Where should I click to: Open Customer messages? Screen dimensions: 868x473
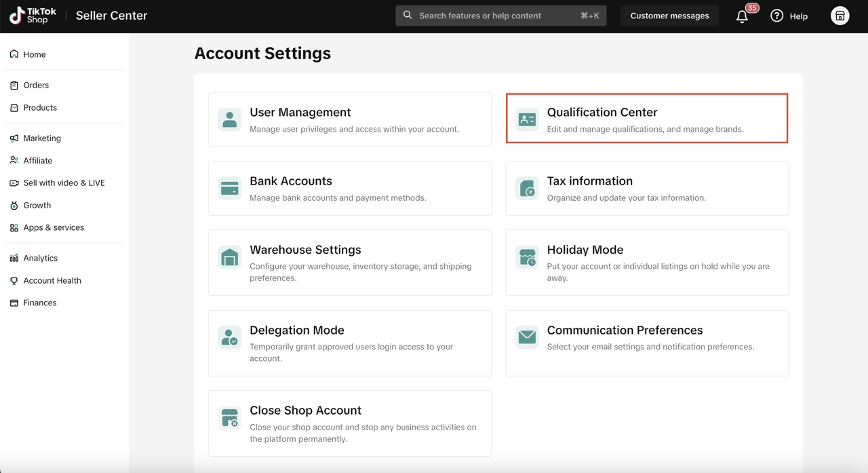click(x=669, y=16)
